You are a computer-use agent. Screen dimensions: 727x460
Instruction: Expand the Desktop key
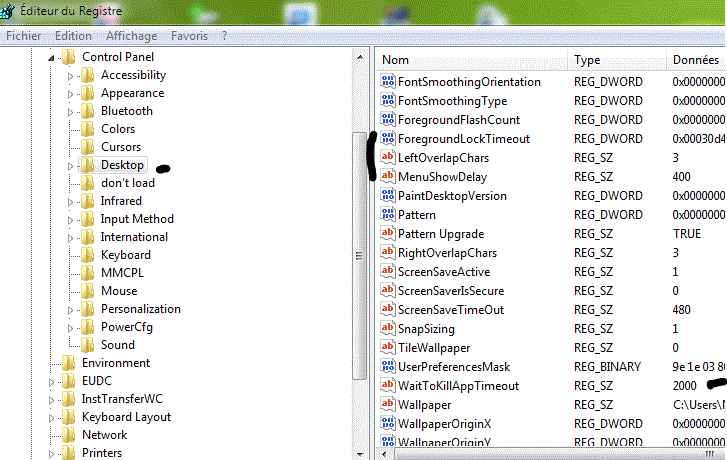point(70,166)
